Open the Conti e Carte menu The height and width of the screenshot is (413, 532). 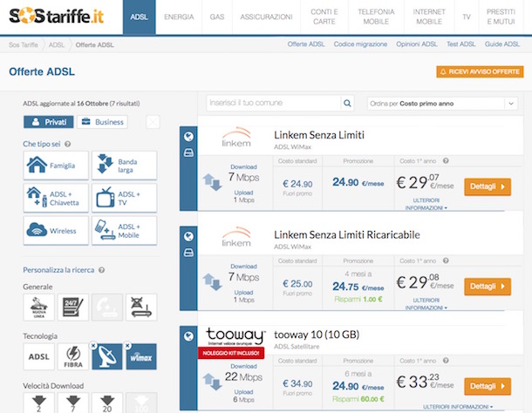click(x=324, y=17)
